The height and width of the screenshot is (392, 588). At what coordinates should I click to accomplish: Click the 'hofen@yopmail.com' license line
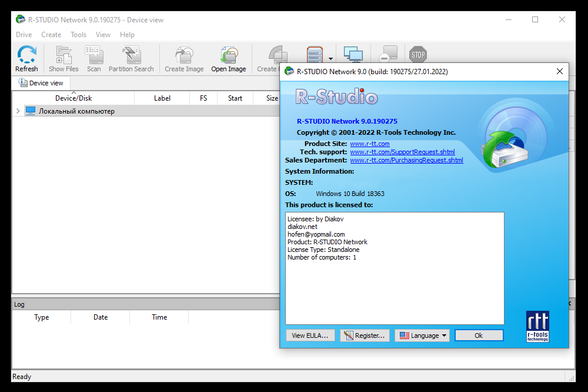pos(316,234)
